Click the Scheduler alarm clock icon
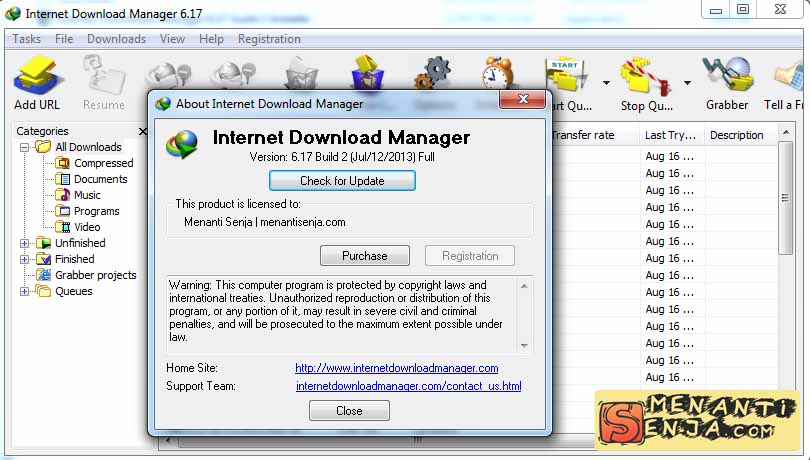Screen dimensions: 810x460 click(x=497, y=72)
